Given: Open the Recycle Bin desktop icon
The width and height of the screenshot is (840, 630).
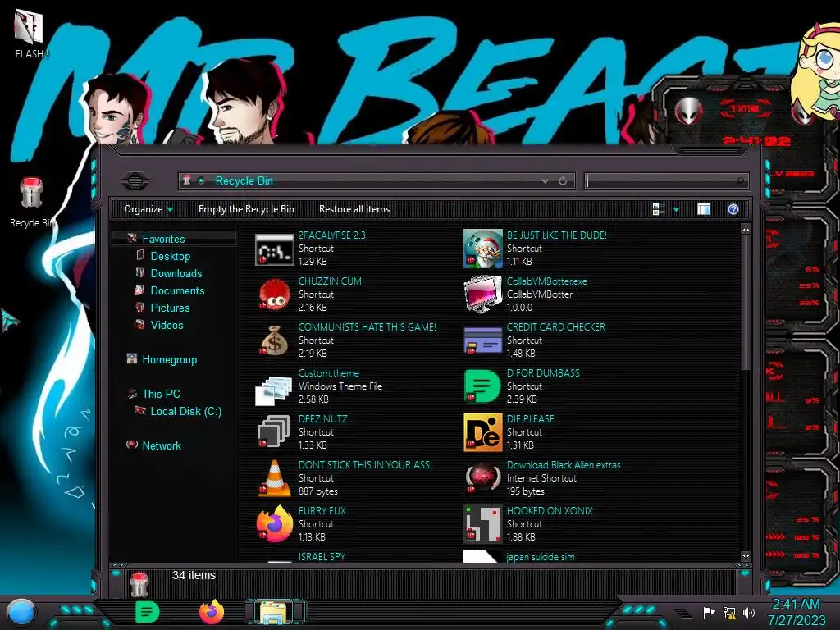Looking at the screenshot, I should click(x=31, y=203).
